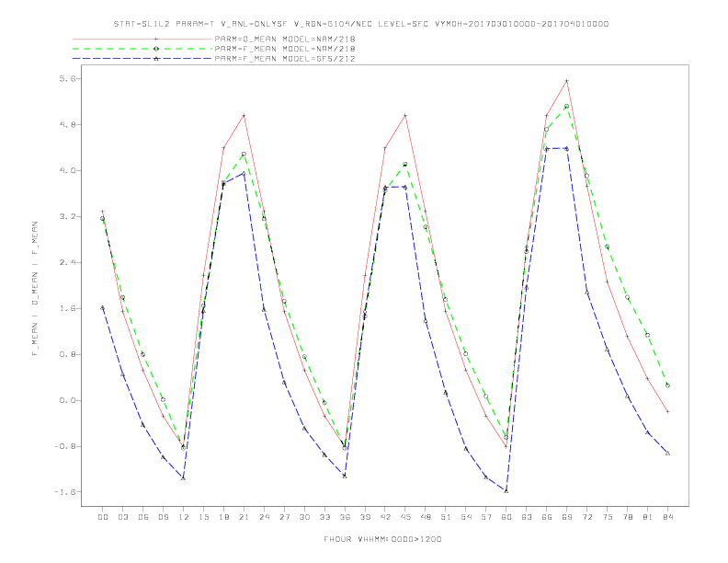Click forecast hour label 63 on x-axis
Image resolution: width=728 pixels, height=563 pixels.
(x=527, y=518)
